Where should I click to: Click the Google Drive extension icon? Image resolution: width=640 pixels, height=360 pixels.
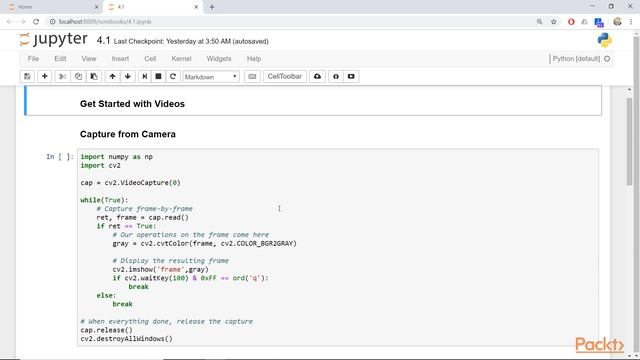coord(584,22)
